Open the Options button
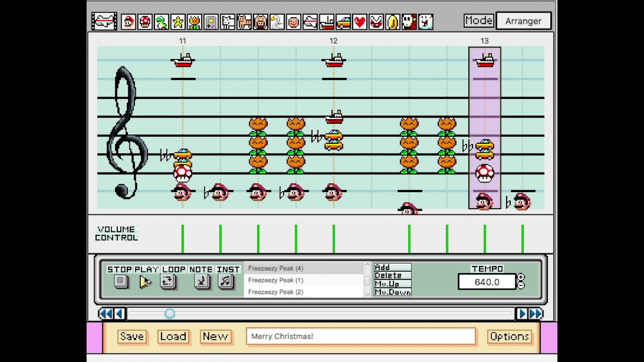This screenshot has height=362, width=644. (x=509, y=336)
